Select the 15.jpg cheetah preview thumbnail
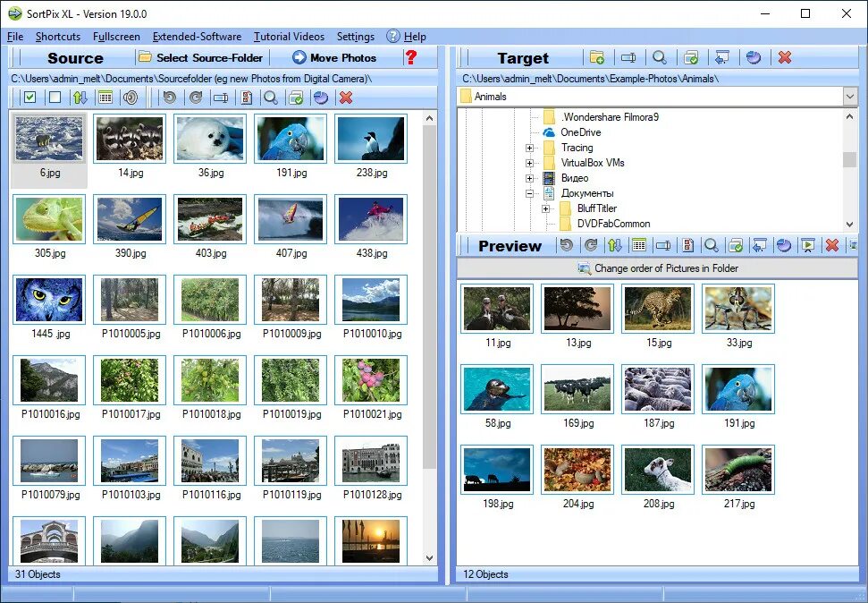Screen dimensions: 868x603 (658, 309)
